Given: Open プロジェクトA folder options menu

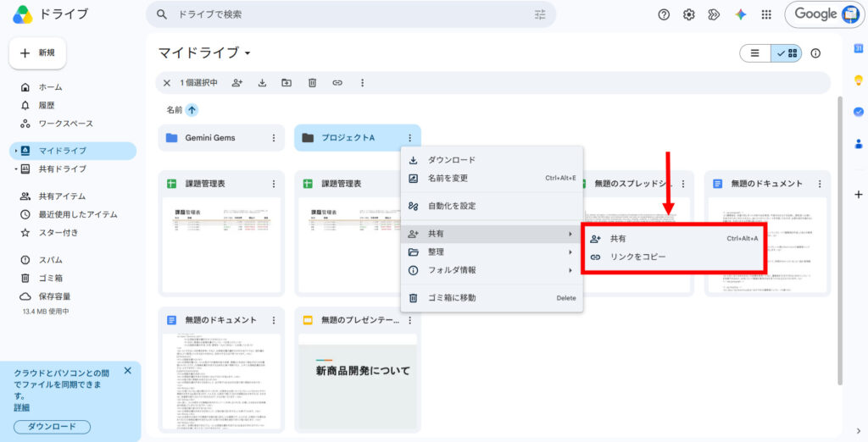Looking at the screenshot, I should click(x=409, y=138).
